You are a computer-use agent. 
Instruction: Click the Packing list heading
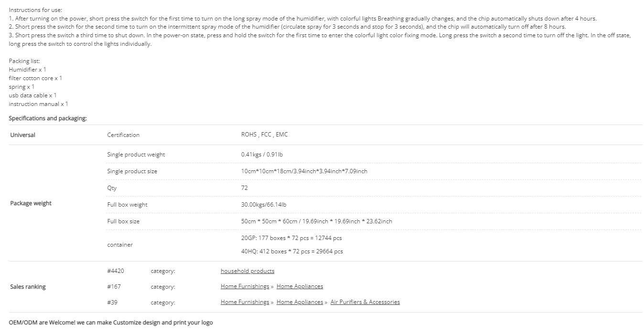[x=24, y=61]
